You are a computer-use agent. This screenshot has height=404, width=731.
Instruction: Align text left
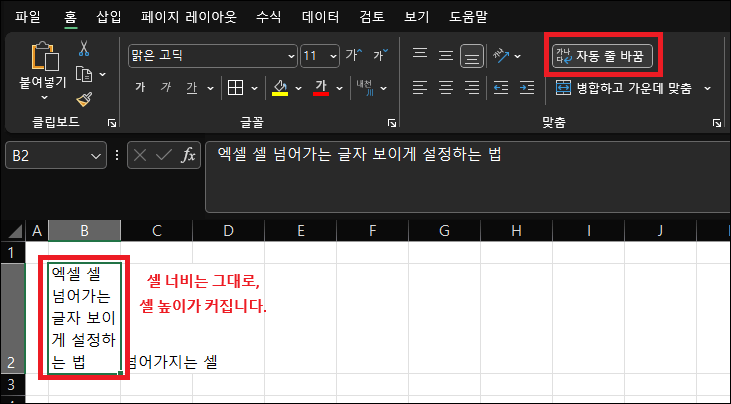click(420, 88)
